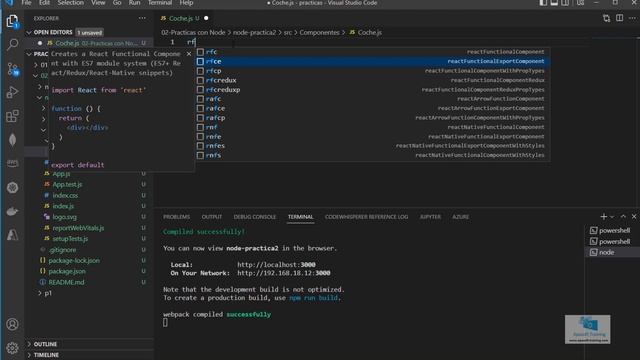Image resolution: width=640 pixels, height=360 pixels.
Task: Open index.css in the explorer
Action: click(x=65, y=195)
